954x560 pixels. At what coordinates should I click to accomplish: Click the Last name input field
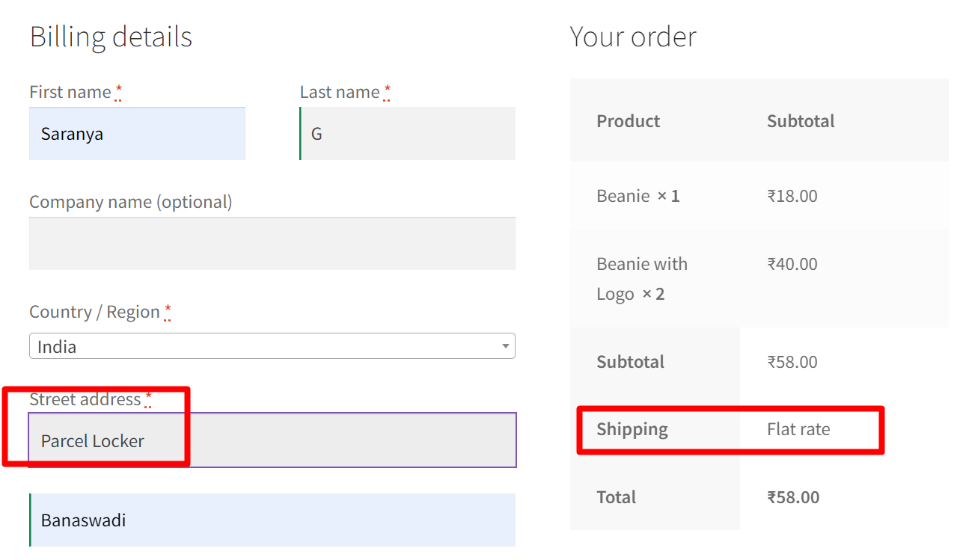tap(408, 134)
